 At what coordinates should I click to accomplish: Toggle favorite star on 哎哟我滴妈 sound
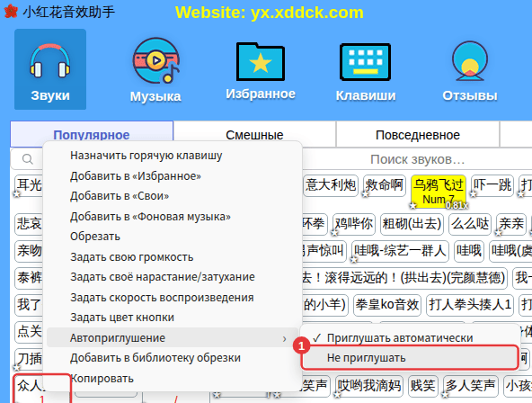337,395
